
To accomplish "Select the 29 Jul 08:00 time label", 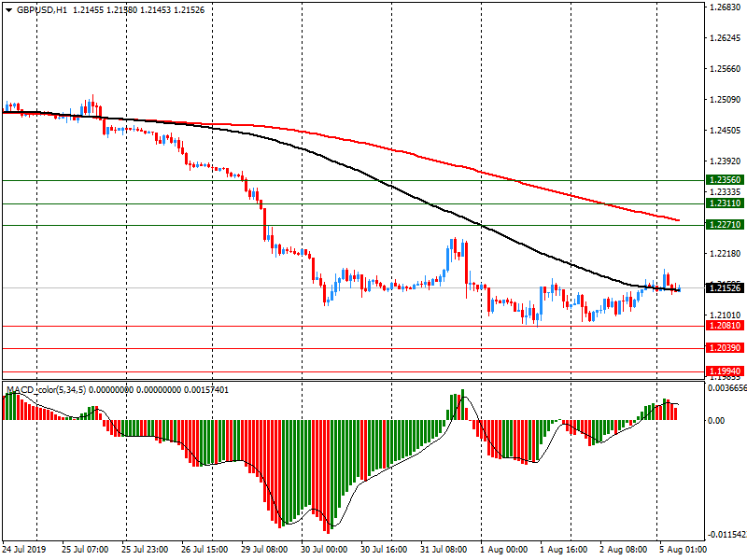I will [x=264, y=550].
